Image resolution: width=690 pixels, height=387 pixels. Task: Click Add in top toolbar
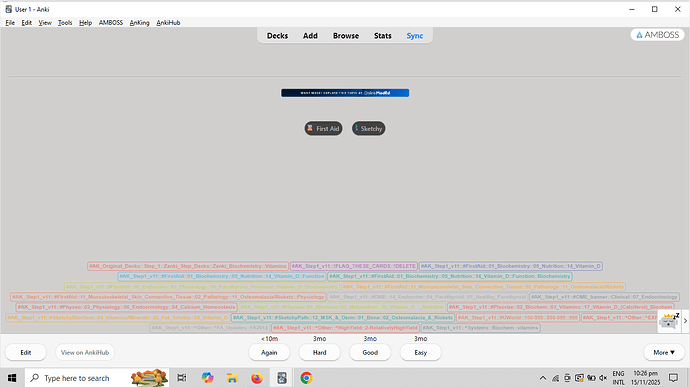pyautogui.click(x=310, y=36)
